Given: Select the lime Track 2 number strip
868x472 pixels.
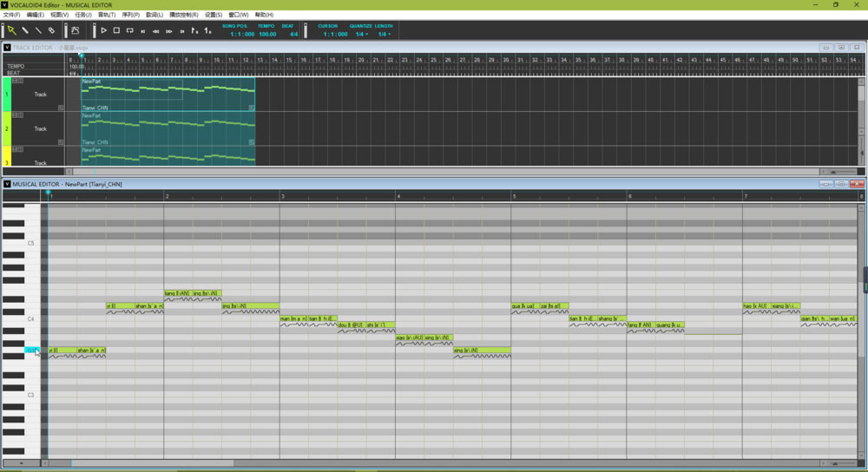Looking at the screenshot, I should pos(7,129).
